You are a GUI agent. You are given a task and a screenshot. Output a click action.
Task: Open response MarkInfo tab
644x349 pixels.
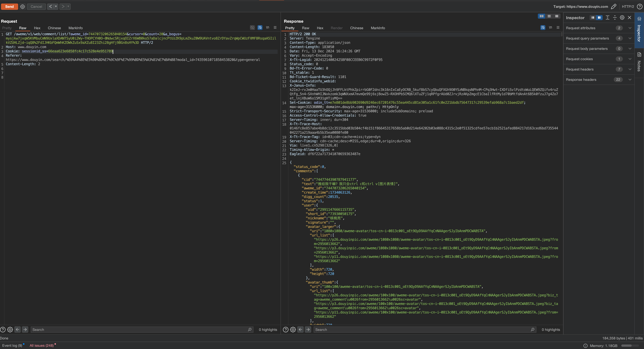pyautogui.click(x=378, y=28)
